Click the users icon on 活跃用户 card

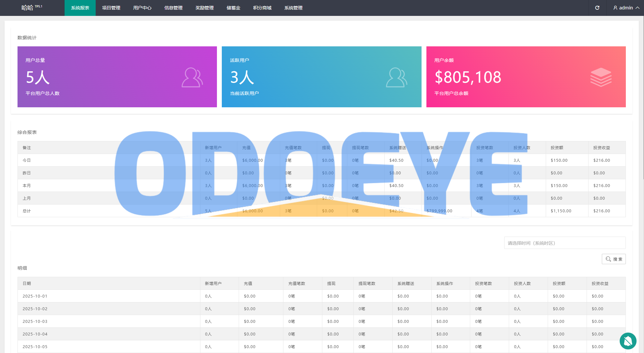[x=396, y=77]
